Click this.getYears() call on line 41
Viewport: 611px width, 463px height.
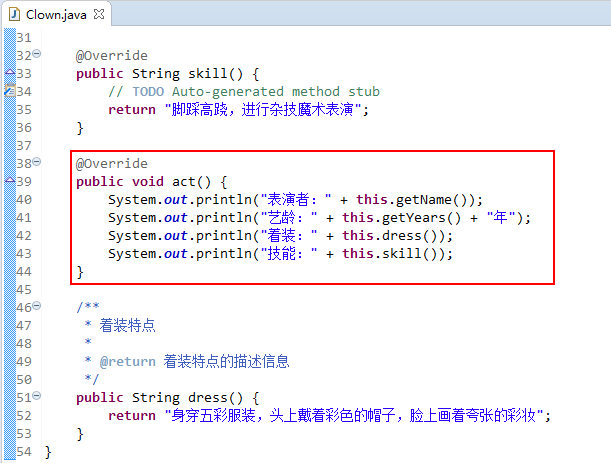[x=401, y=218]
